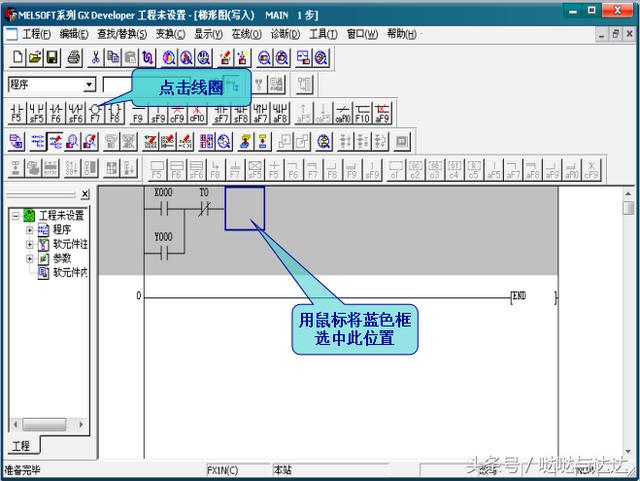Select the aF9 delete line tool

[382, 113]
